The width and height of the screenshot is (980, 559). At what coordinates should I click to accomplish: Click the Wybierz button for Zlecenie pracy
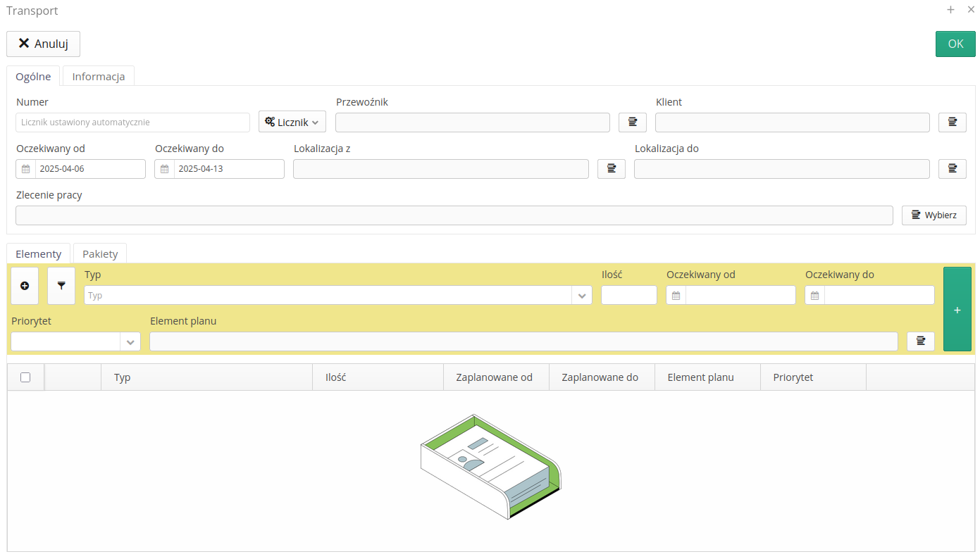(x=934, y=215)
